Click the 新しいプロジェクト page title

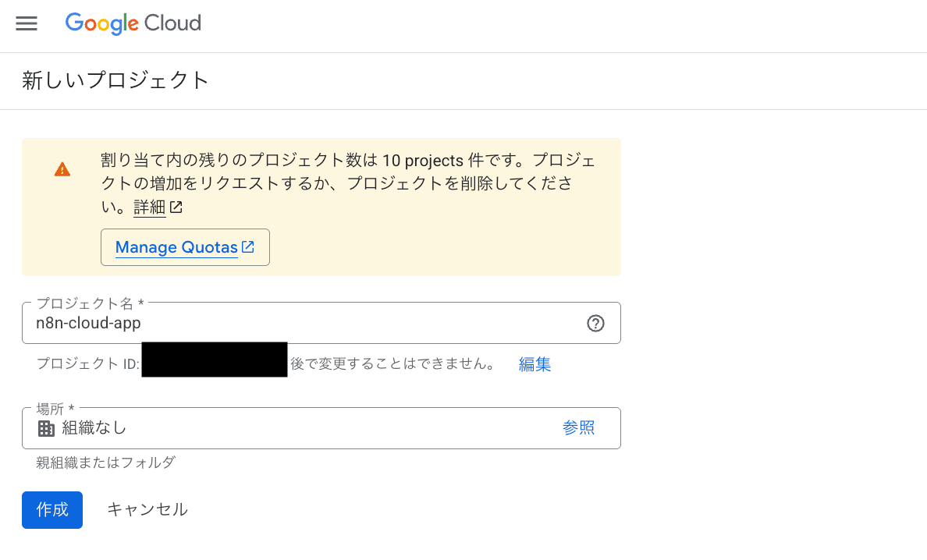click(x=115, y=80)
